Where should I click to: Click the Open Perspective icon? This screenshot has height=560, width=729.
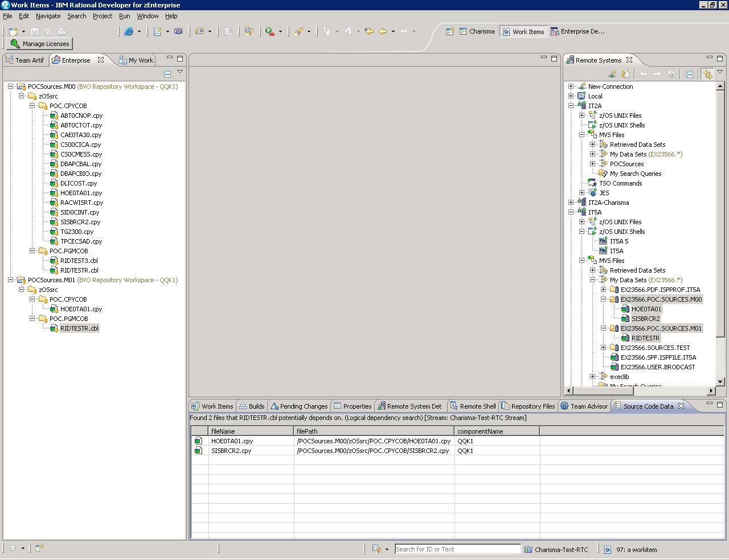(450, 31)
